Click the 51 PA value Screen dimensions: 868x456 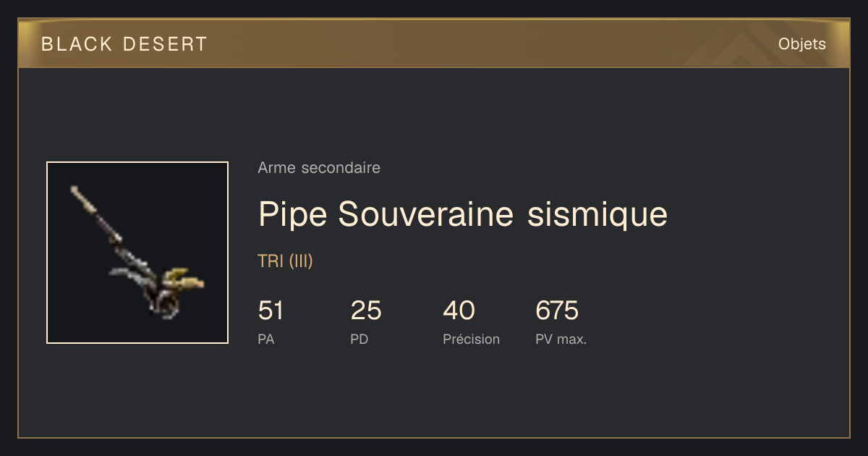tap(271, 311)
